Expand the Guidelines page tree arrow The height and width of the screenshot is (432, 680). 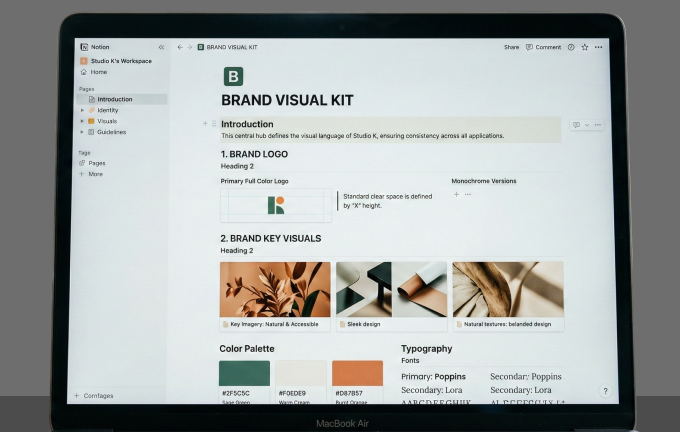[x=82, y=132]
